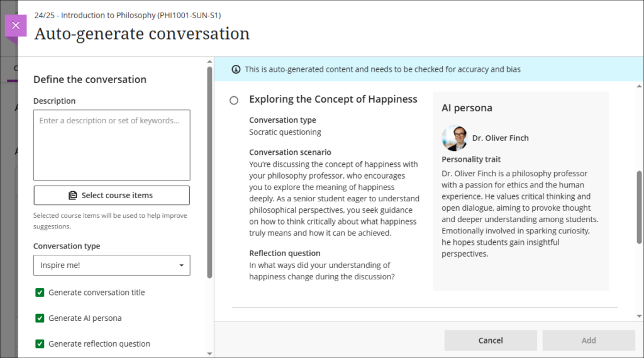644x358 pixels.
Task: Click the Conversation type label above Socratic questioning
Action: (282, 120)
